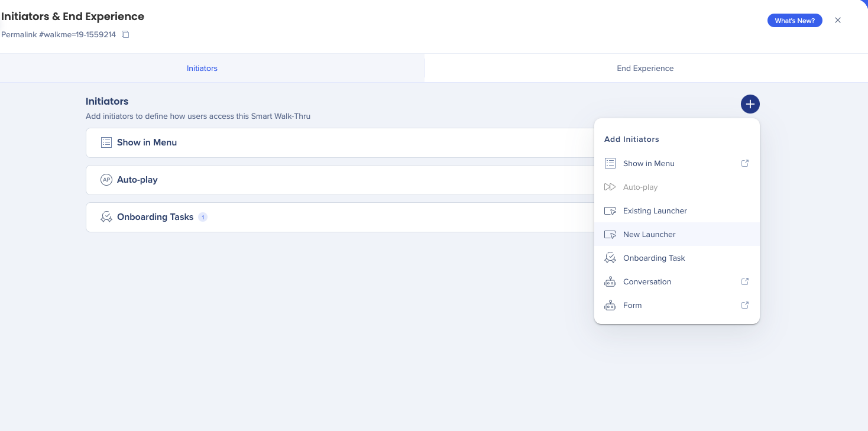Click the AP Auto-play row icon
Image resolution: width=868 pixels, height=431 pixels.
(106, 180)
